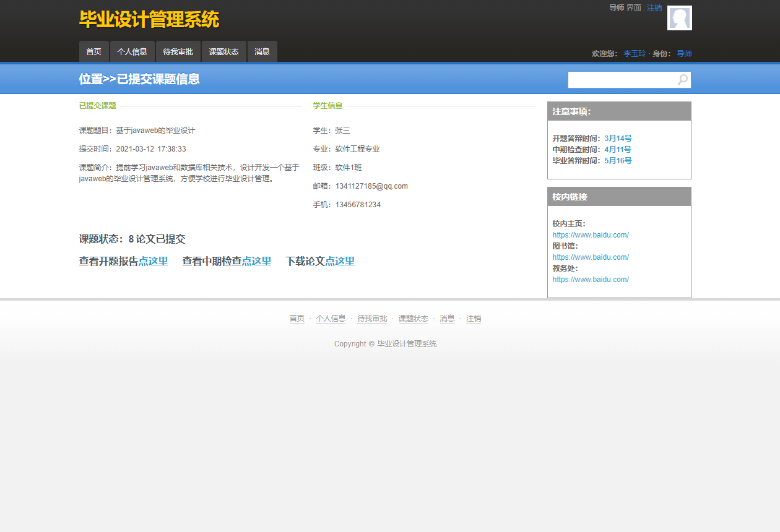The width and height of the screenshot is (780, 532).
Task: Click 点这里 to view midterm check
Action: click(x=256, y=260)
